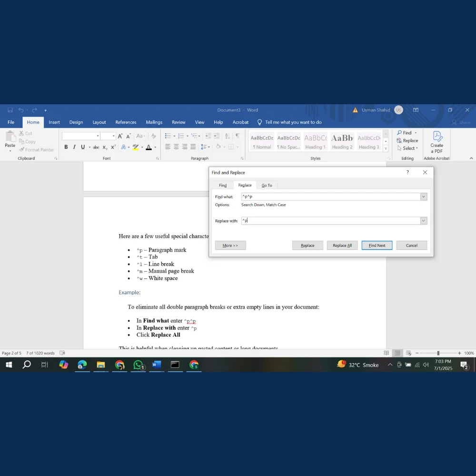This screenshot has height=476, width=476.
Task: Open WhatsApp from the taskbar
Action: [139, 365]
